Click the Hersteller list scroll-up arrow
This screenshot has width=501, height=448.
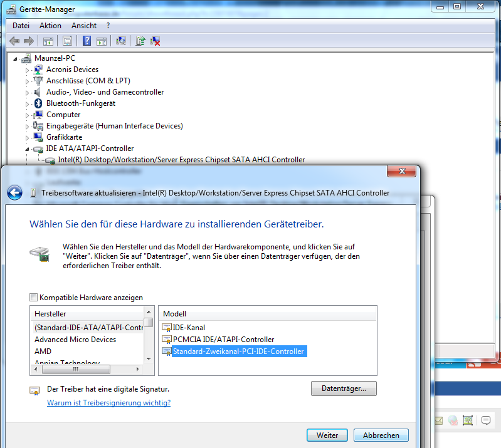[x=149, y=311]
